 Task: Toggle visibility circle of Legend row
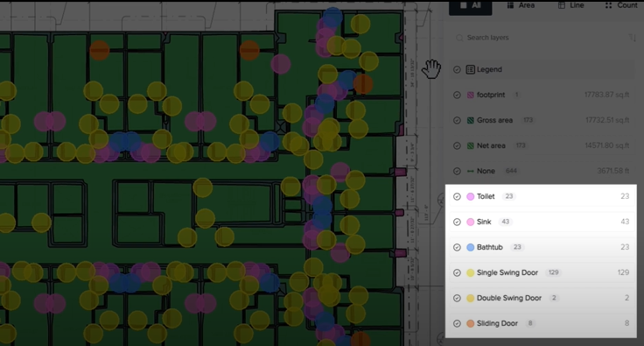[x=457, y=69]
